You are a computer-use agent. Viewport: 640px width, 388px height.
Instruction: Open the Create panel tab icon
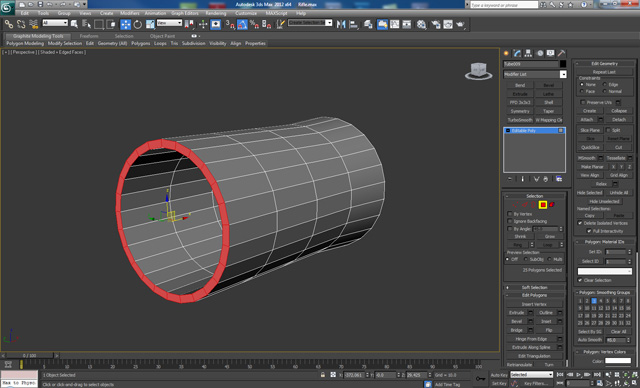coord(507,53)
